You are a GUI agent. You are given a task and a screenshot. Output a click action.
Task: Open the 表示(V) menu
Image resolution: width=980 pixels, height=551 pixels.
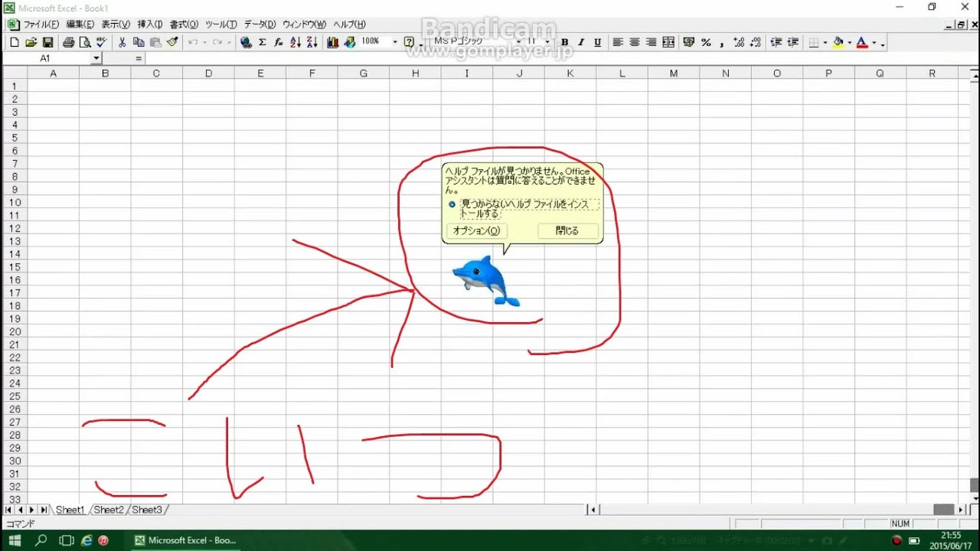(116, 24)
